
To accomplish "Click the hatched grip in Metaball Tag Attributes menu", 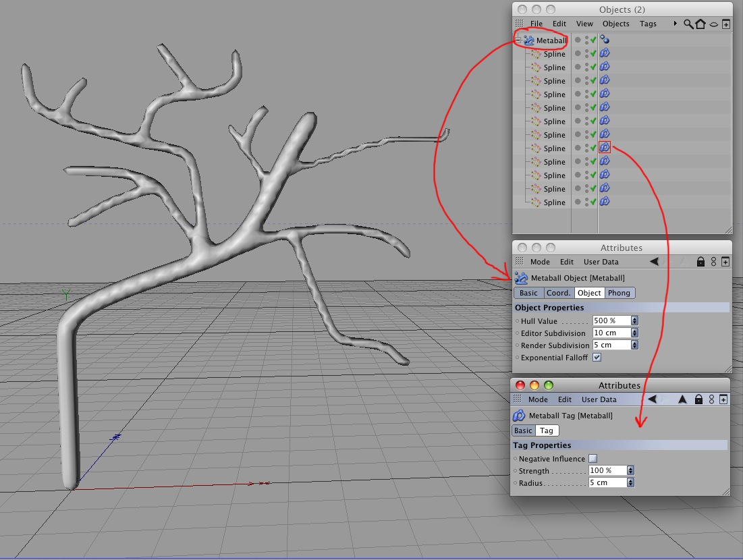I will 518,399.
